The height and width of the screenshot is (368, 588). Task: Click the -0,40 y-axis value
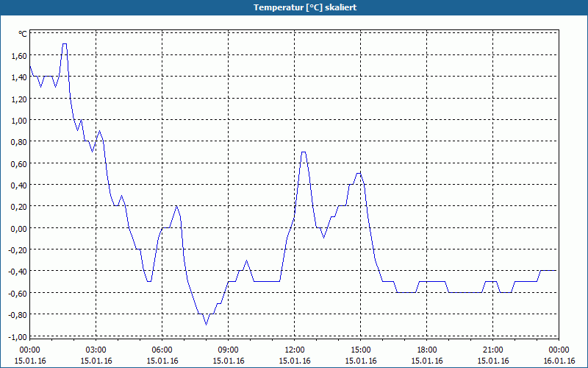[18, 272]
